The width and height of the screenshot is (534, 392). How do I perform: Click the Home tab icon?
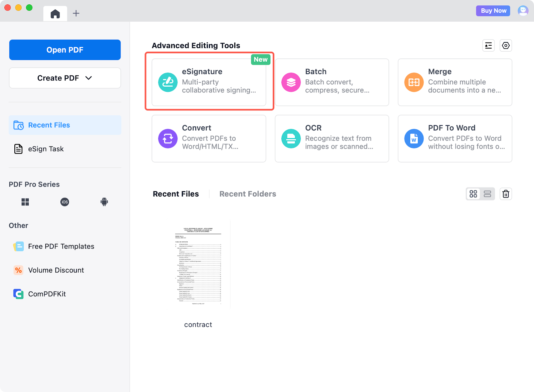(55, 14)
